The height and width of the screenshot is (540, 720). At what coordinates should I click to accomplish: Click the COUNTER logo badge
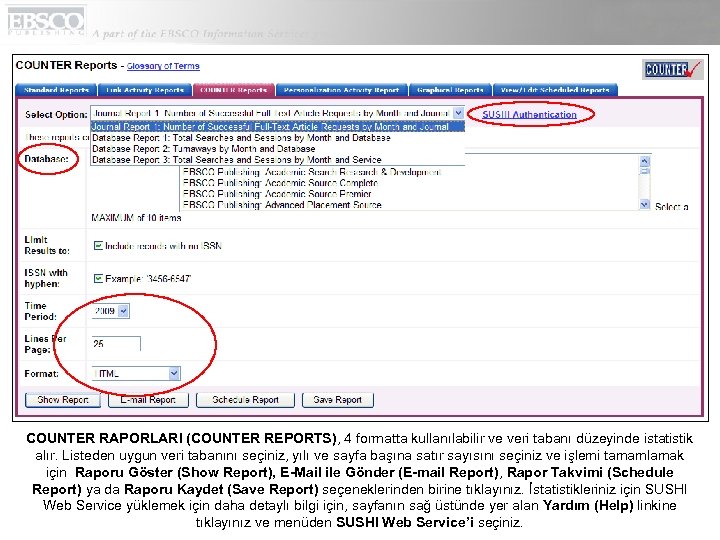(672, 69)
